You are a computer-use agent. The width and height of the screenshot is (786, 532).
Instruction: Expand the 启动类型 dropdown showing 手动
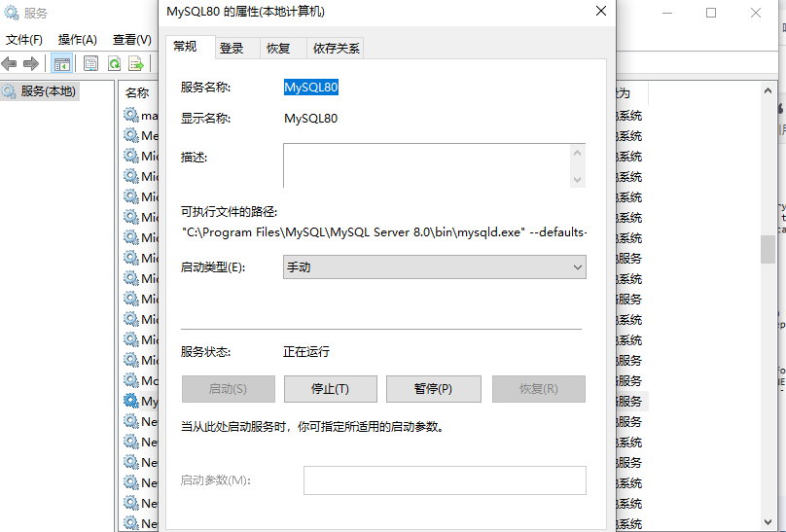tap(435, 267)
